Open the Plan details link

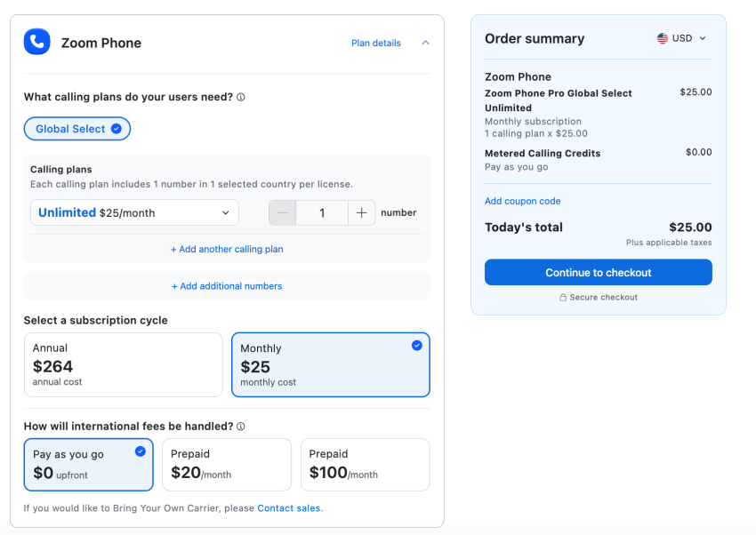click(376, 44)
